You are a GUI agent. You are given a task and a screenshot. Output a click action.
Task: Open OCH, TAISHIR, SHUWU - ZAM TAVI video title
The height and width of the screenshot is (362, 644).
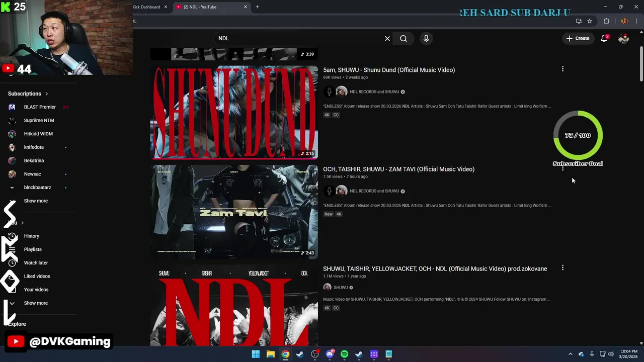(x=398, y=169)
